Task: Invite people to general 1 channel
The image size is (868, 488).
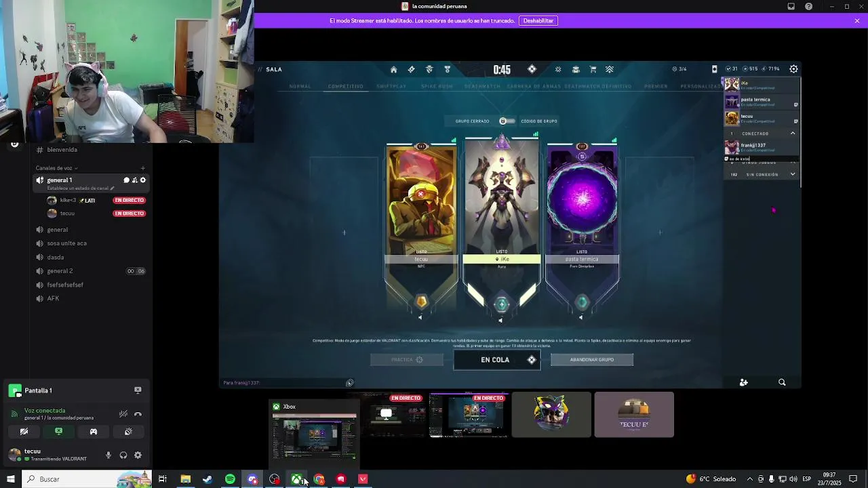Action: point(134,180)
